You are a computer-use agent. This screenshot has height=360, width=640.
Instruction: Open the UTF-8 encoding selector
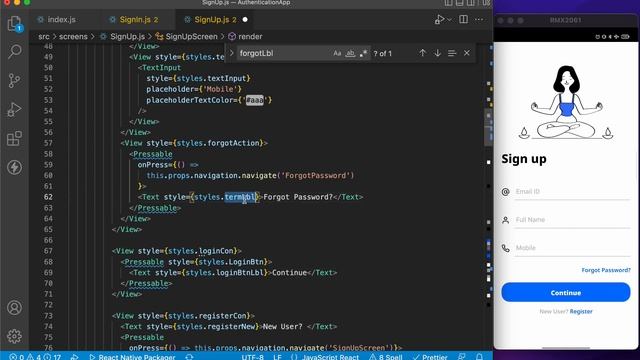pyautogui.click(x=253, y=357)
